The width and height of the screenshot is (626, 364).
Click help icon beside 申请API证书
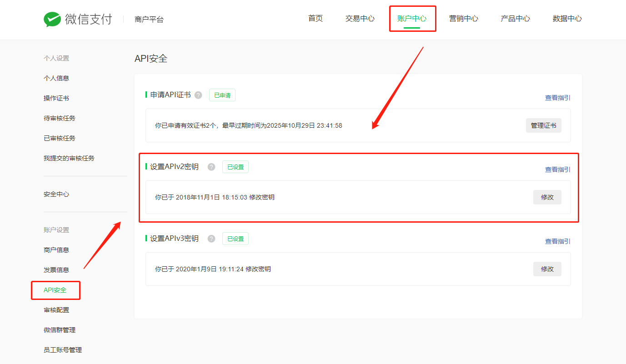[x=198, y=95]
